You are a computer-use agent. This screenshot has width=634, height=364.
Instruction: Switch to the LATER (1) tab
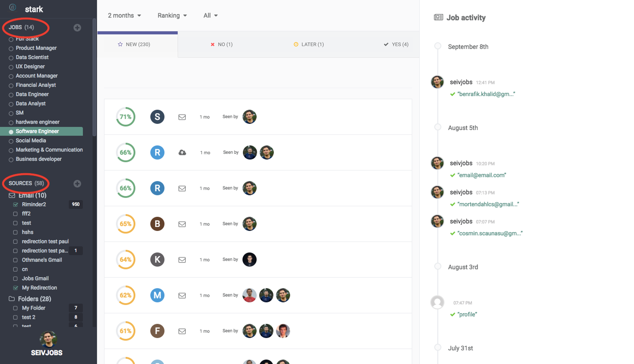[309, 44]
